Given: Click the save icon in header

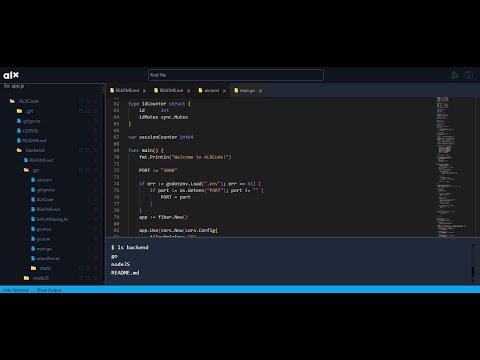Looking at the screenshot, I should point(469,75).
